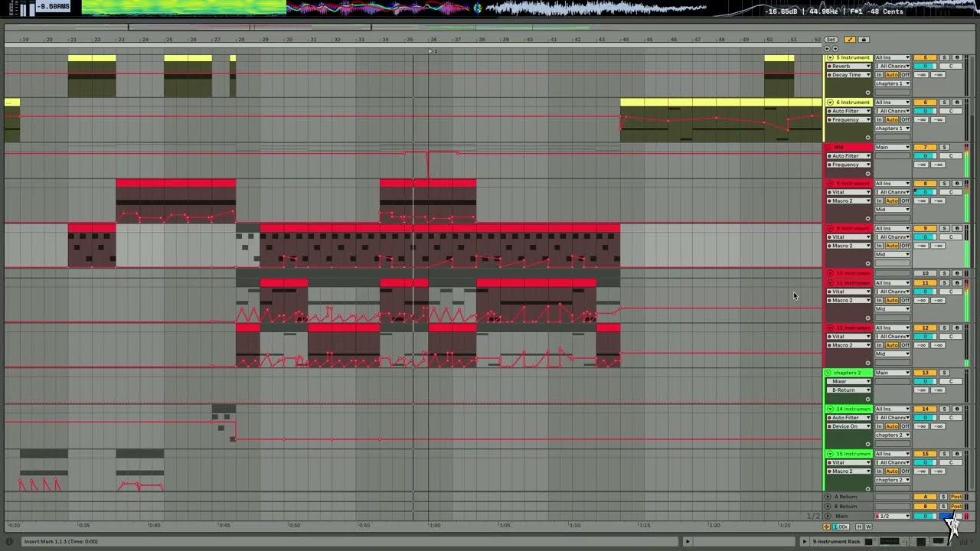Arm track 15 for recording
980x551 pixels.
point(956,454)
